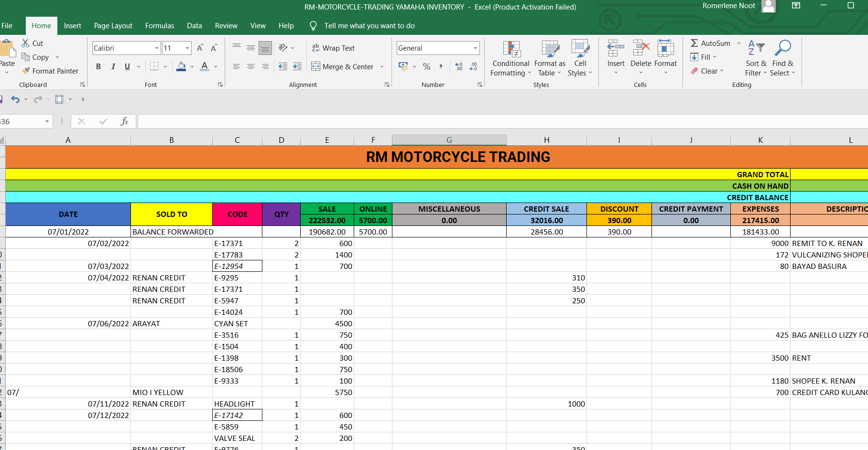Click the Clear button in Editing
This screenshot has height=450, width=868.
(707, 71)
